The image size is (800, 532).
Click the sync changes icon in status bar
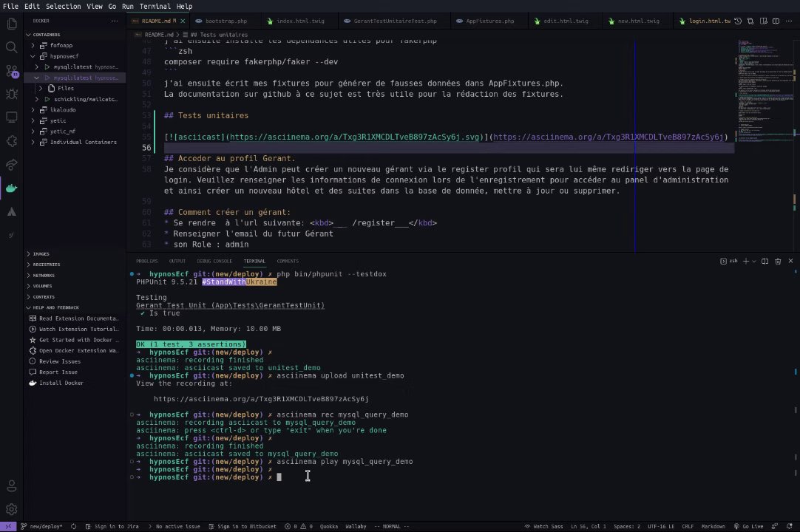tap(73, 526)
